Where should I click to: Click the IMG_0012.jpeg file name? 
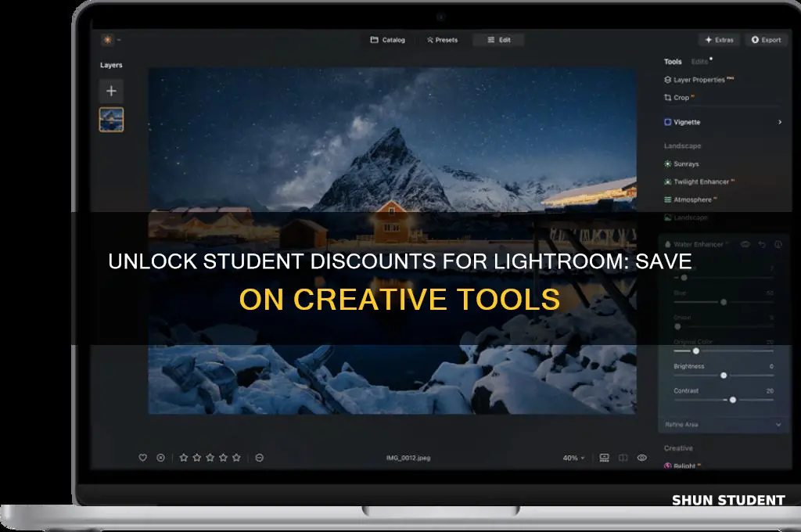[408, 458]
